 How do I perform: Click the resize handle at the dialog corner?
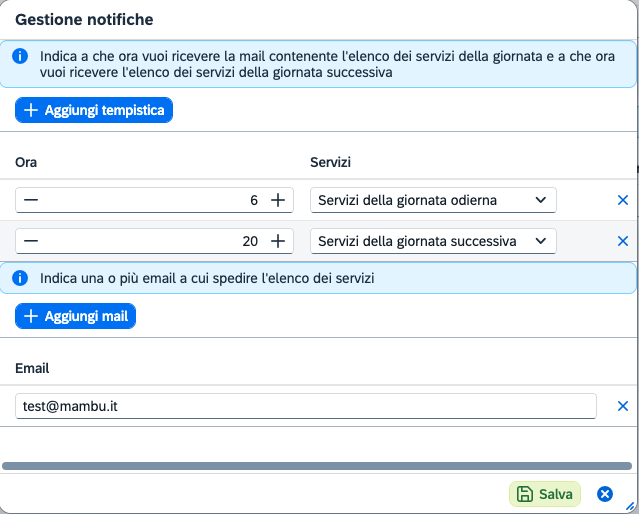point(630,506)
